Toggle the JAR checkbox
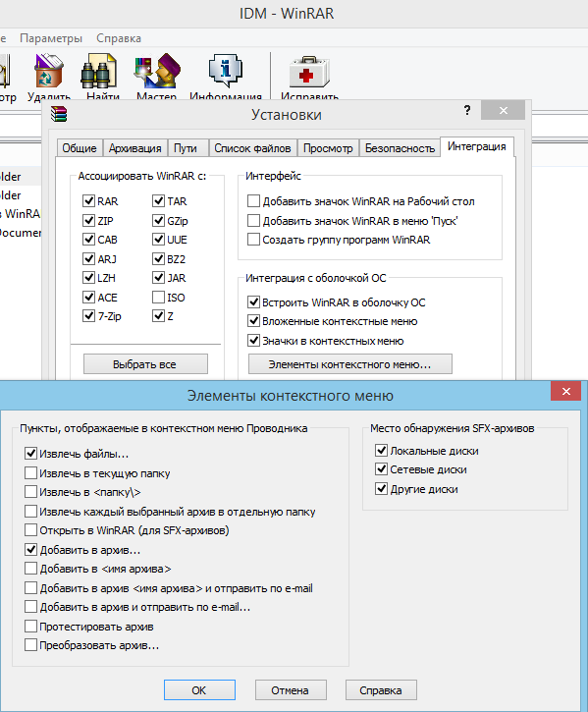 tap(158, 278)
